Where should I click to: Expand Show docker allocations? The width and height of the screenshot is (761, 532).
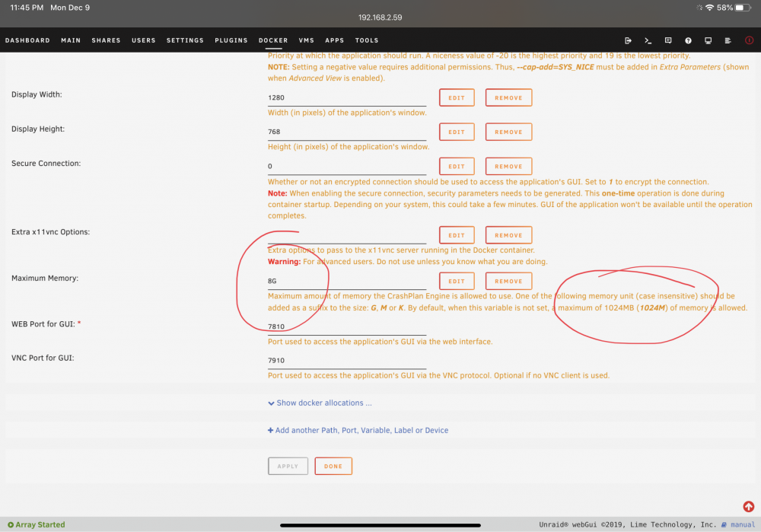pos(320,403)
